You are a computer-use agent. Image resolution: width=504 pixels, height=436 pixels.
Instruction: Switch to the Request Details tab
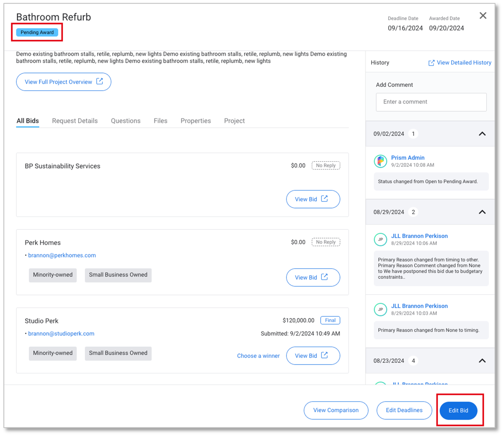75,121
